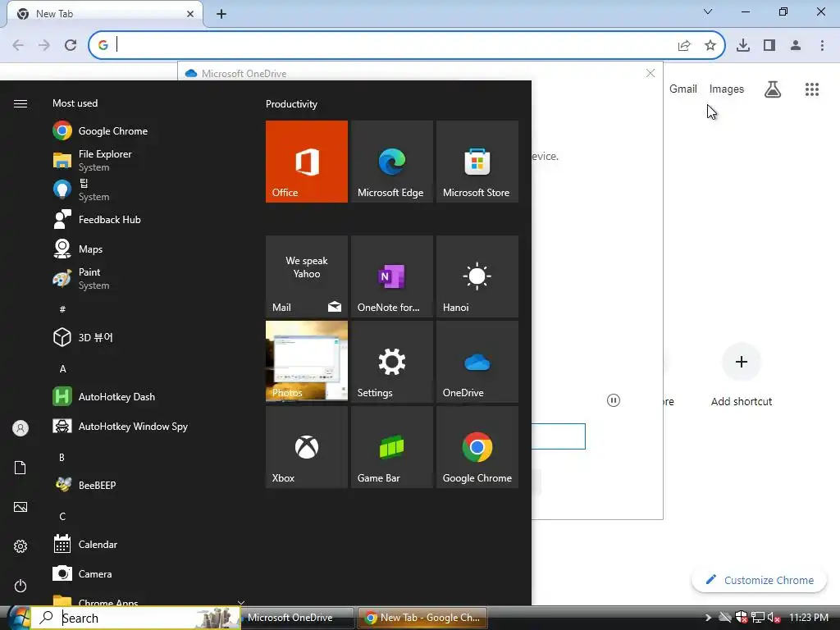This screenshot has width=840, height=630.
Task: Open a new Chrome tab
Action: point(221,14)
